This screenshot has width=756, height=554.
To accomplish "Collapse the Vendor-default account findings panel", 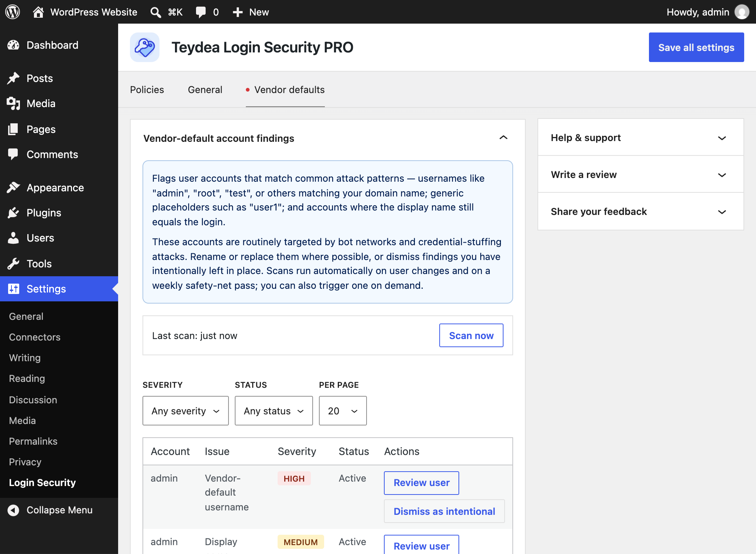I will tap(504, 138).
